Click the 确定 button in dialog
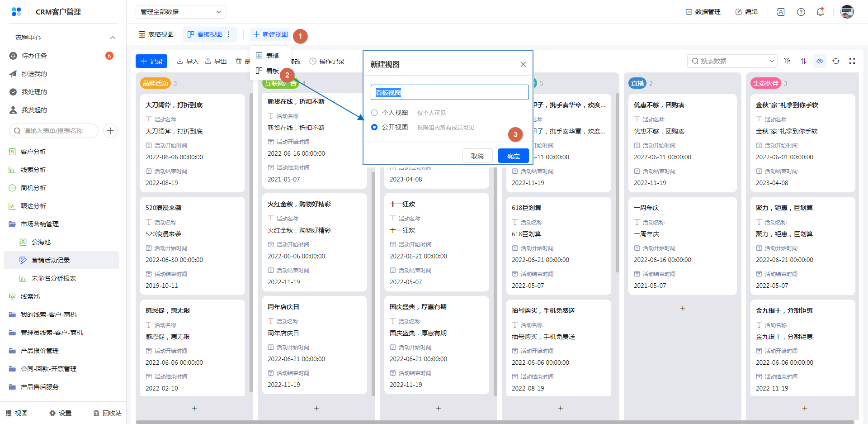 tap(513, 156)
